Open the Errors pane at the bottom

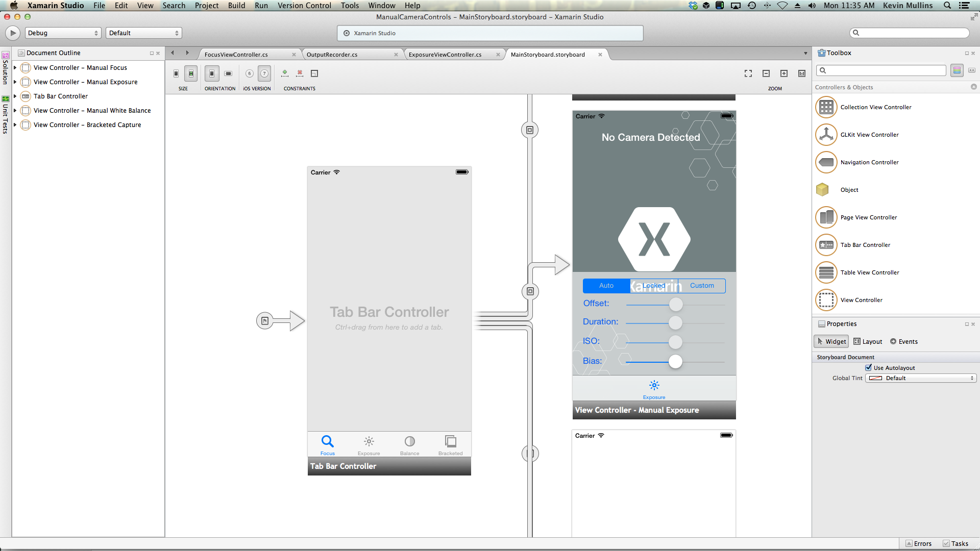pos(918,543)
